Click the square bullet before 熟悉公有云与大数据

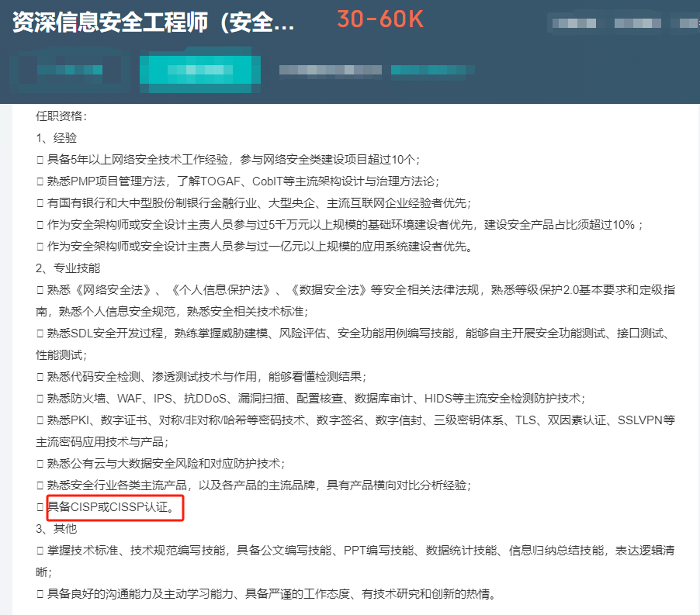40,464
